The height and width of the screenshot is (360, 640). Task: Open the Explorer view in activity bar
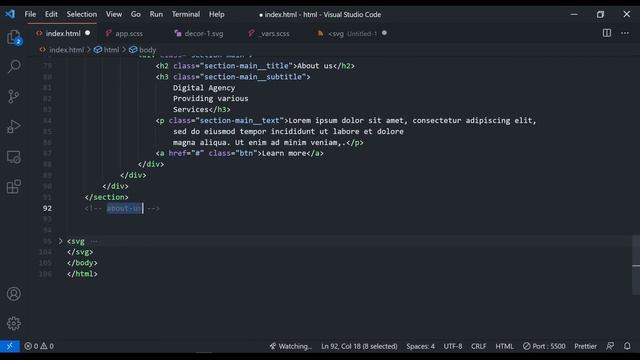pos(14,38)
